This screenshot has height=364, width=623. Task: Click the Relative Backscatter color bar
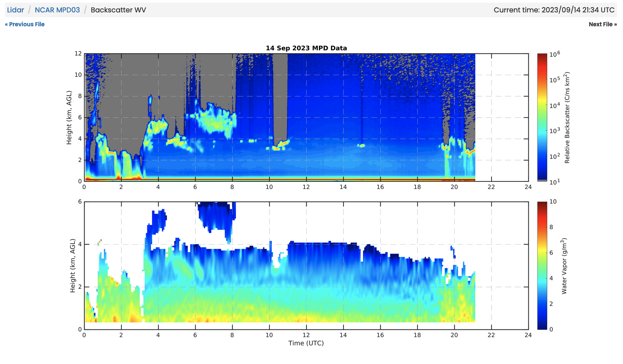pyautogui.click(x=542, y=117)
